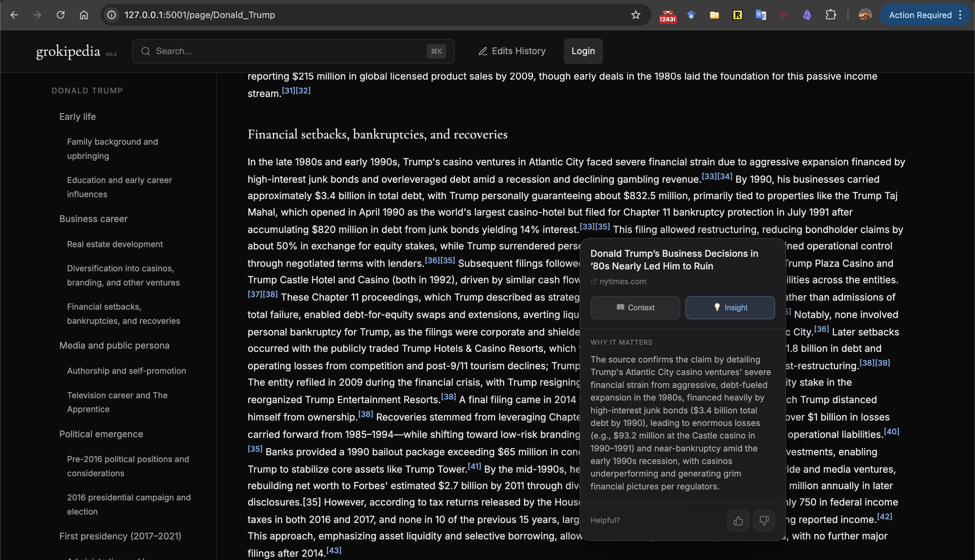Select the Insight tab in popup
Image resolution: width=975 pixels, height=560 pixels.
(x=730, y=307)
